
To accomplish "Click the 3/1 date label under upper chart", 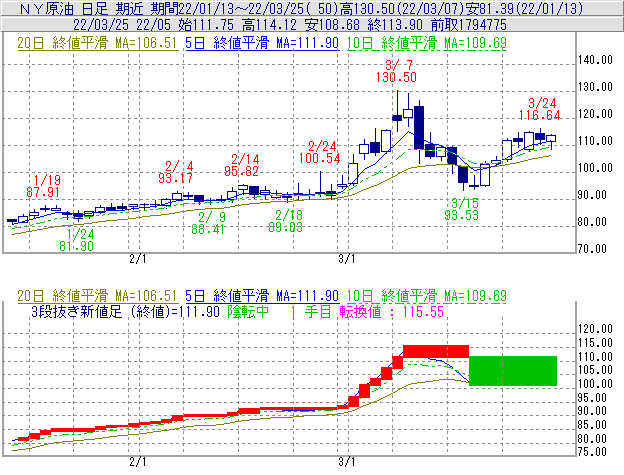I will click(x=347, y=259).
